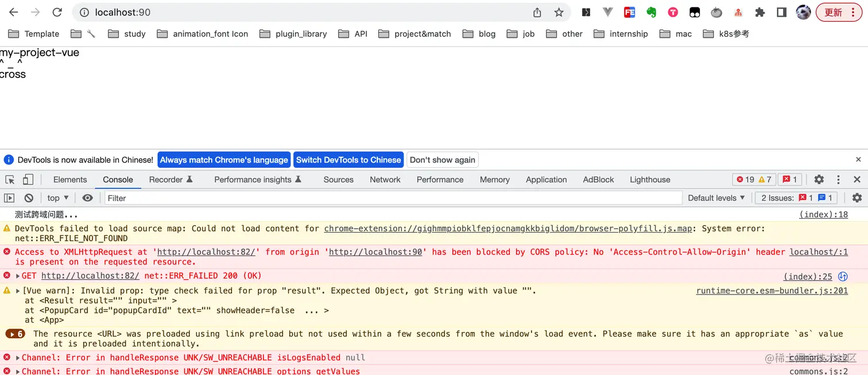Open the Extensions puzzle piece menu
The height and width of the screenshot is (375, 868).
point(760,12)
